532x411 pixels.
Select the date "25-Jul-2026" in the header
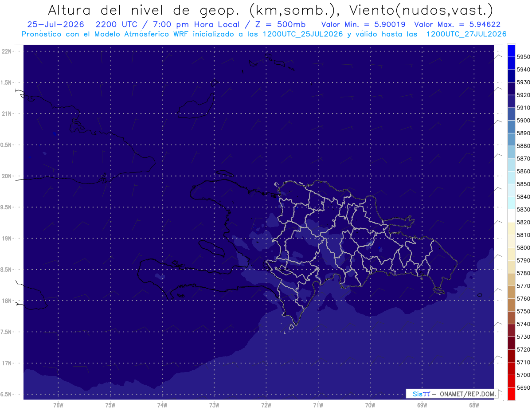pyautogui.click(x=55, y=24)
